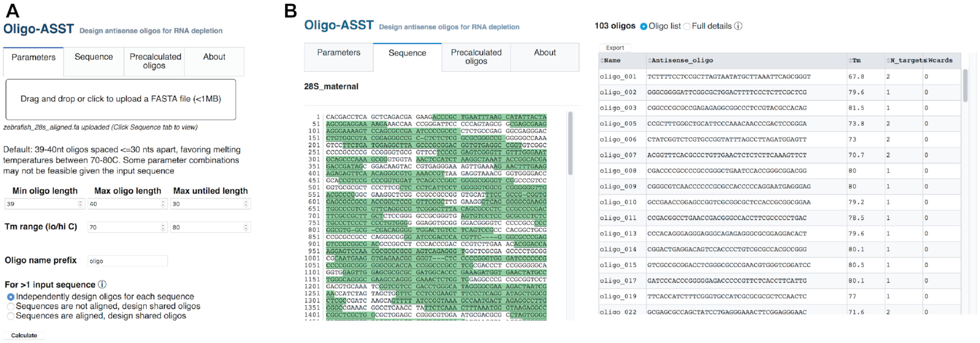980x343 pixels.
Task: Sort table by the Name column sort icon
Action: click(602, 61)
